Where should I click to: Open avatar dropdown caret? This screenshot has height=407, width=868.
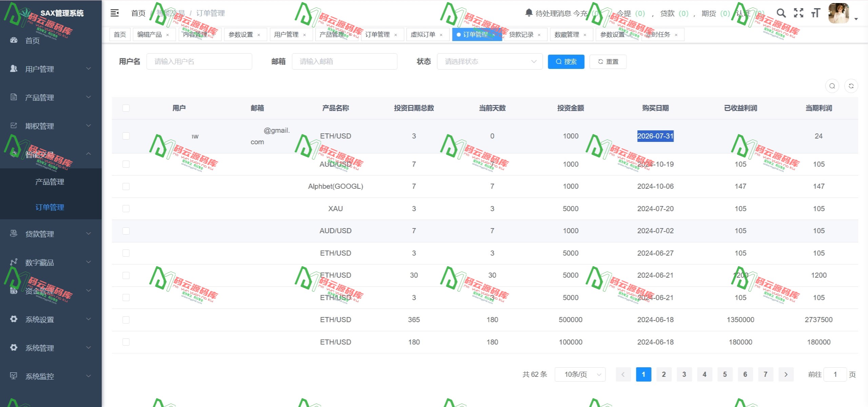(x=856, y=19)
